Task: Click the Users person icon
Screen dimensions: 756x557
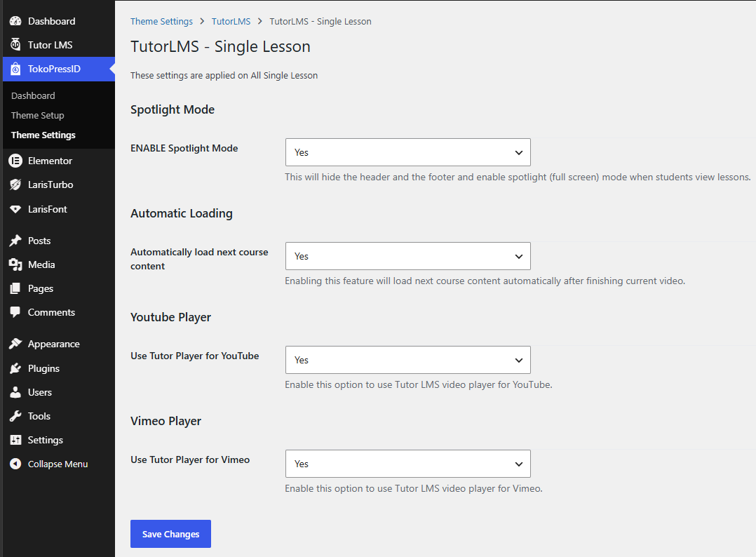Action: coord(15,392)
